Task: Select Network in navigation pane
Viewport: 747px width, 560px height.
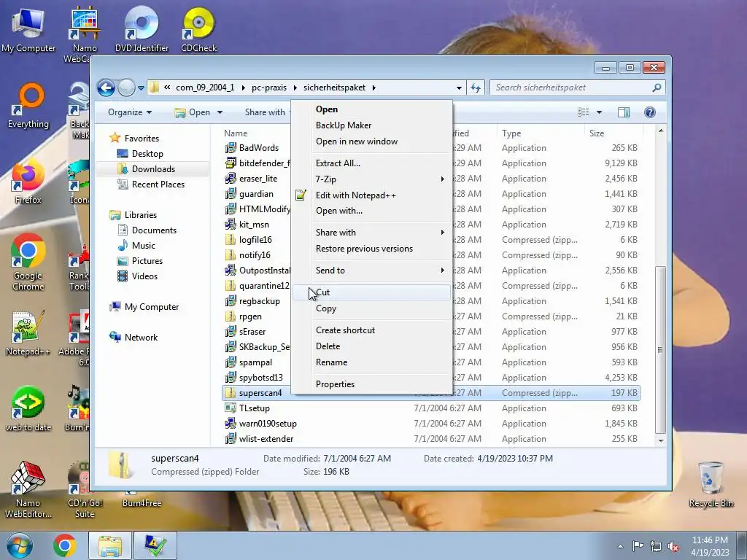Action: tap(141, 338)
